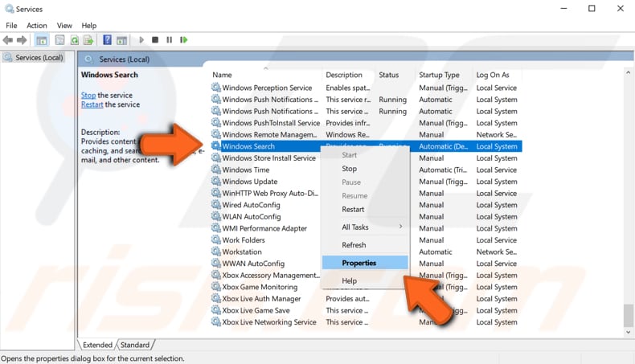Click the Forward arrow toolbar icon

pos(22,40)
